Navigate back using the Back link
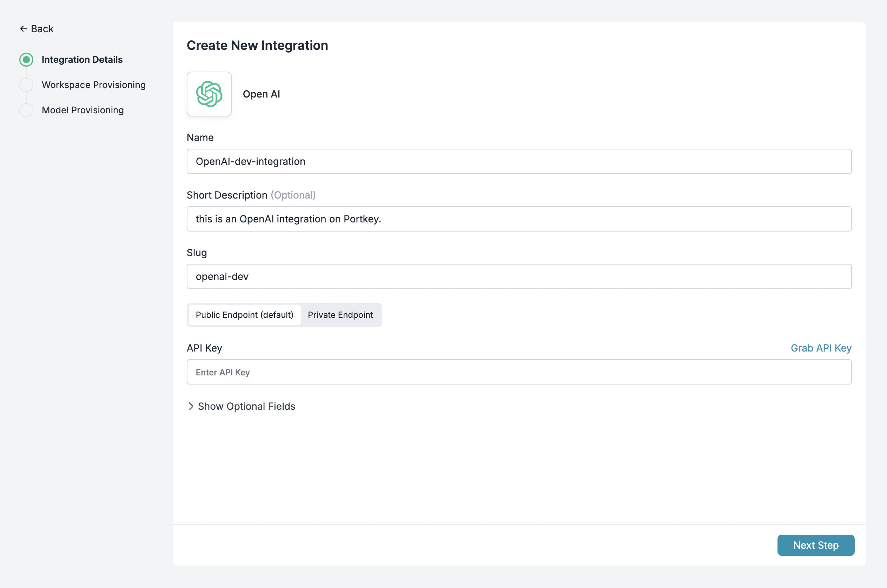The width and height of the screenshot is (887, 588). pyautogui.click(x=37, y=28)
